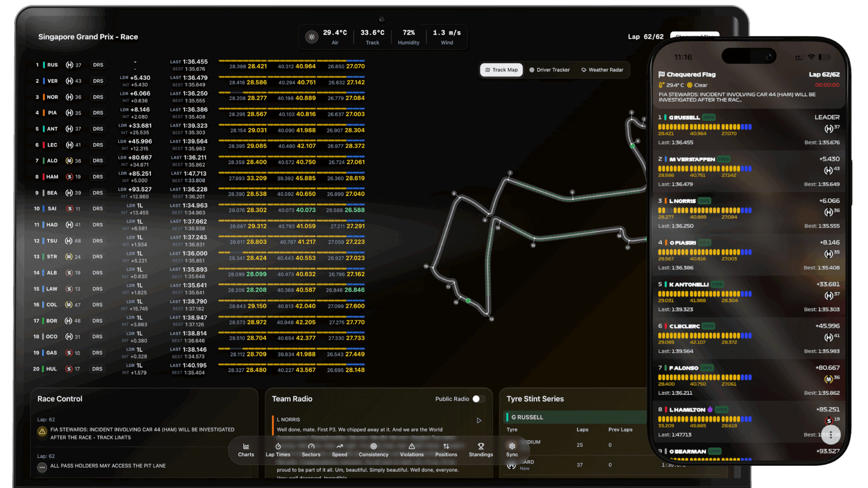Toggle the DRS indicator for HAM
This screenshot has width=868, height=488.
(98, 177)
